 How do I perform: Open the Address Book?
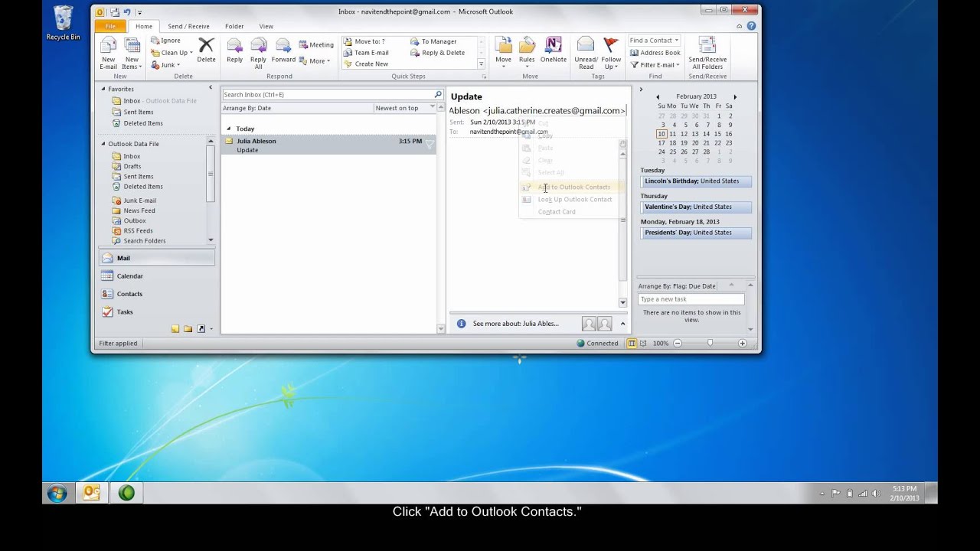655,53
